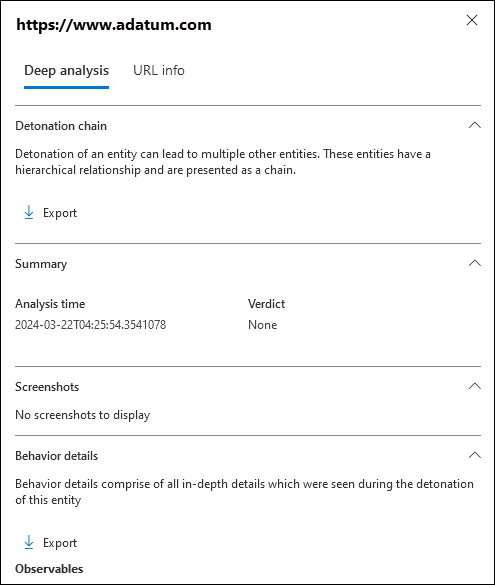Collapse the Summary section chevron
This screenshot has width=495, height=585.
pos(474,263)
